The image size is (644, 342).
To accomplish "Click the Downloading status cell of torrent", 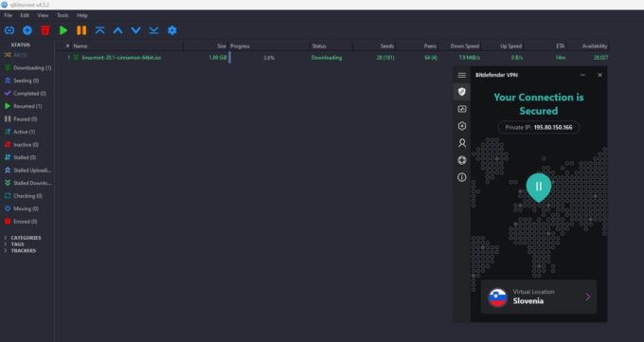I will (327, 58).
